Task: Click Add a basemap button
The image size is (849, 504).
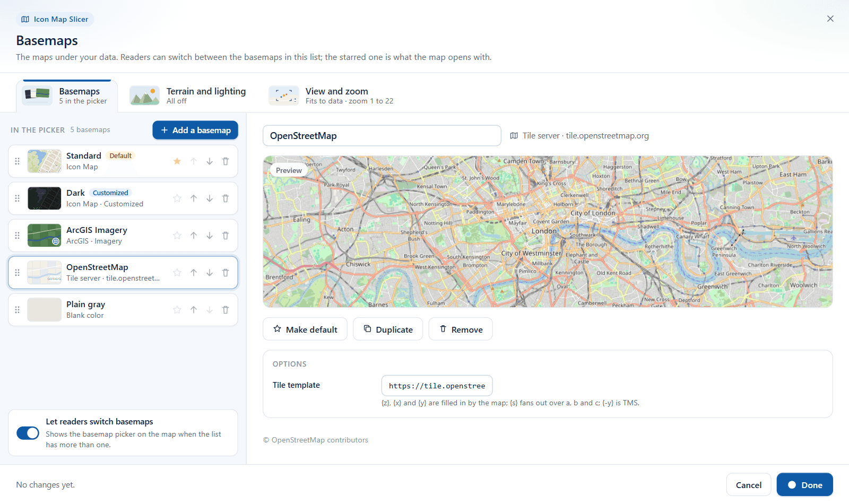Action: coord(195,130)
